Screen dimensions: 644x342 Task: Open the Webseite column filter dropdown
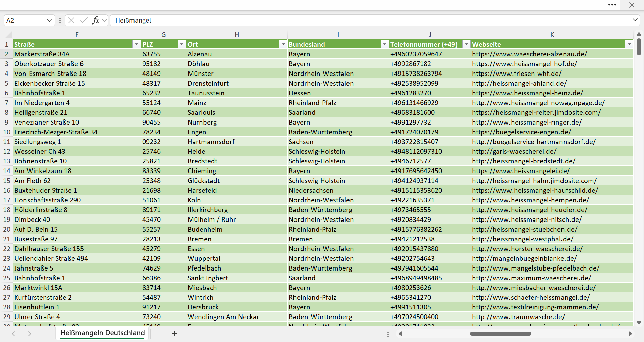click(629, 44)
